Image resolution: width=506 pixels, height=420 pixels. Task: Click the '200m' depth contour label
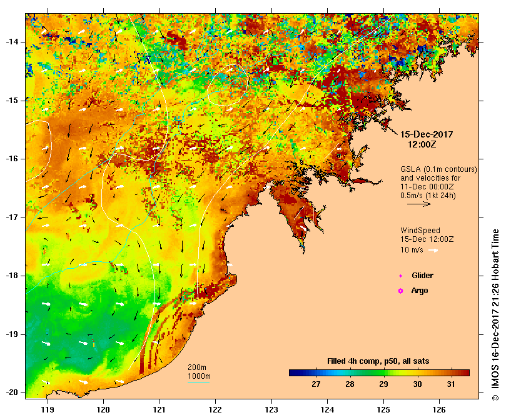click(197, 367)
